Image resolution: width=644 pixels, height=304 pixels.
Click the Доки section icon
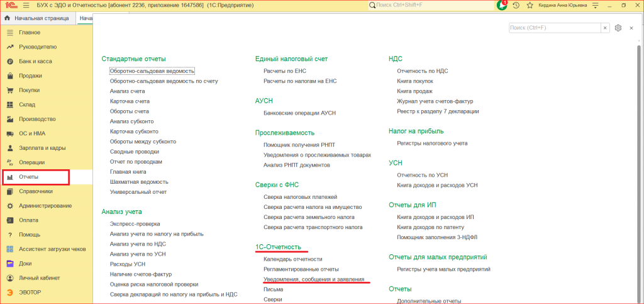pyautogui.click(x=10, y=264)
